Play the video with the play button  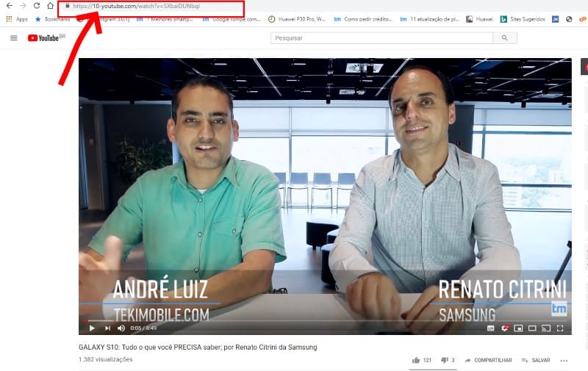click(92, 328)
